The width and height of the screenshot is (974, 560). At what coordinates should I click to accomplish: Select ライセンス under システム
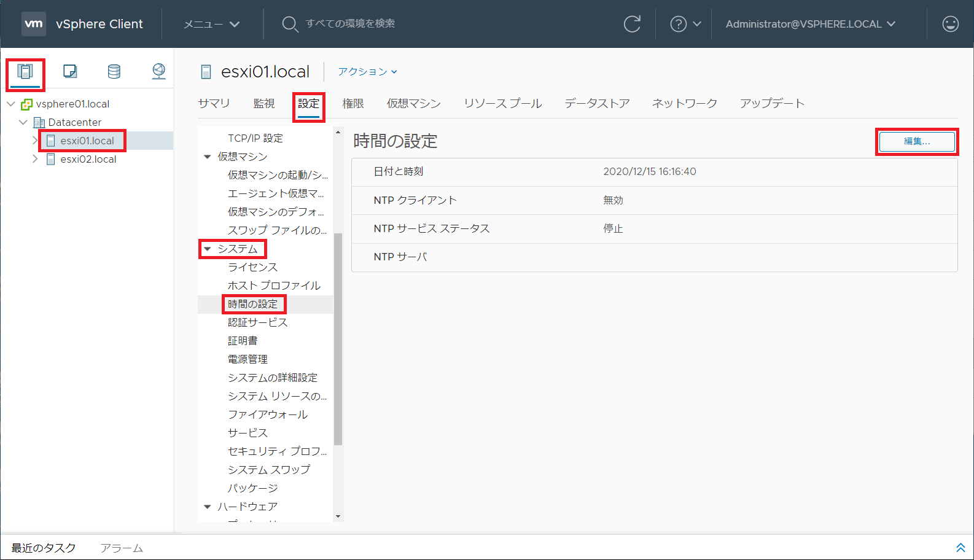tap(253, 267)
